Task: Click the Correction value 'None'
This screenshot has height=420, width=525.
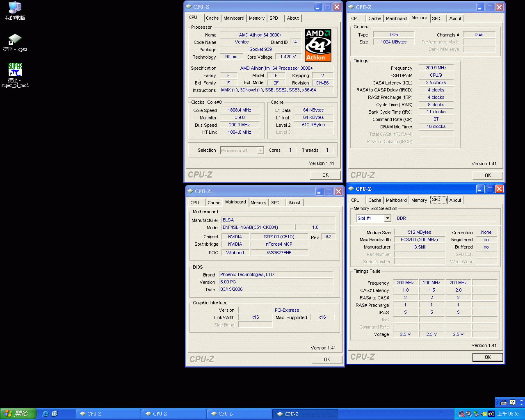Action: coord(486,232)
